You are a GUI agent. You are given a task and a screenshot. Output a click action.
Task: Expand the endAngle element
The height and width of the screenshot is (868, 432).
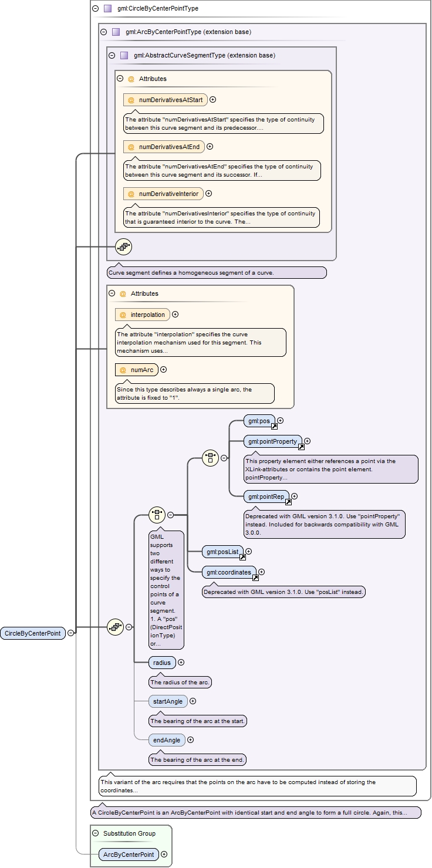[190, 740]
